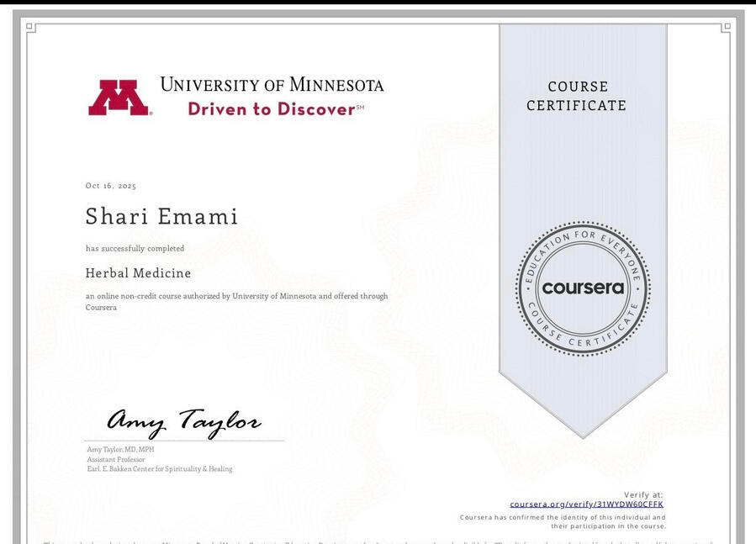Click the University of Minnesota block M logo
Image resolution: width=756 pixels, height=544 pixels.
[119, 98]
